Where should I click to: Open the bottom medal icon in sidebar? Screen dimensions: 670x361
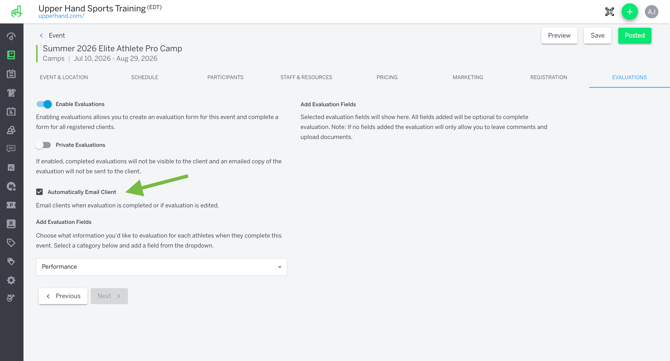[x=11, y=298]
